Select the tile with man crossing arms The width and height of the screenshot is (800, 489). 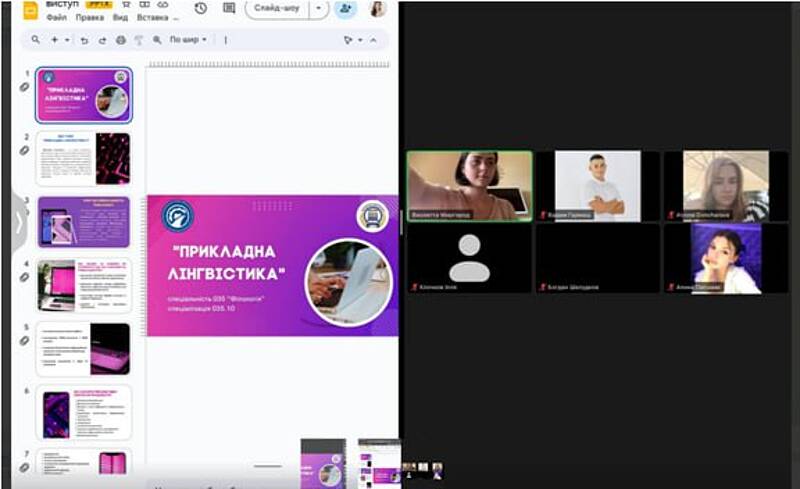597,186
